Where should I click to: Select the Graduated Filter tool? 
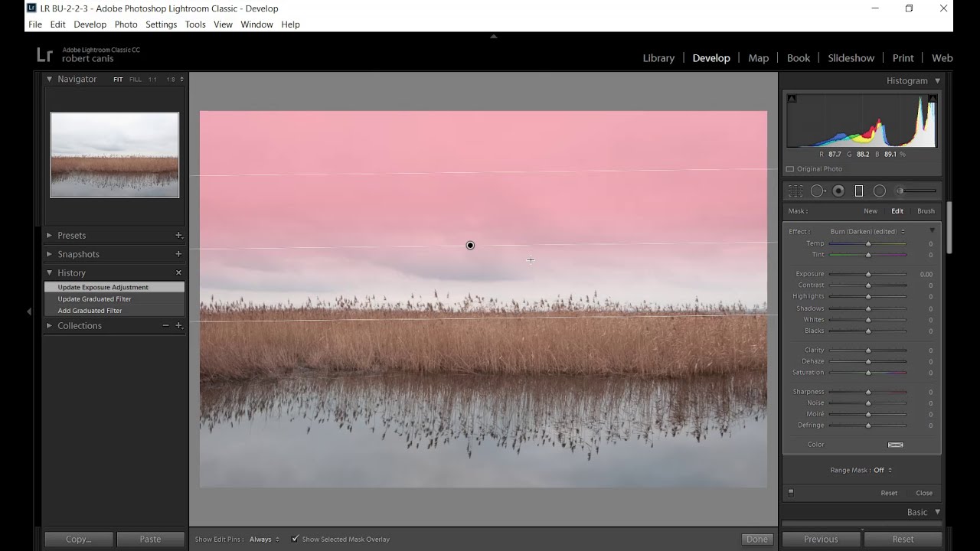tap(859, 191)
